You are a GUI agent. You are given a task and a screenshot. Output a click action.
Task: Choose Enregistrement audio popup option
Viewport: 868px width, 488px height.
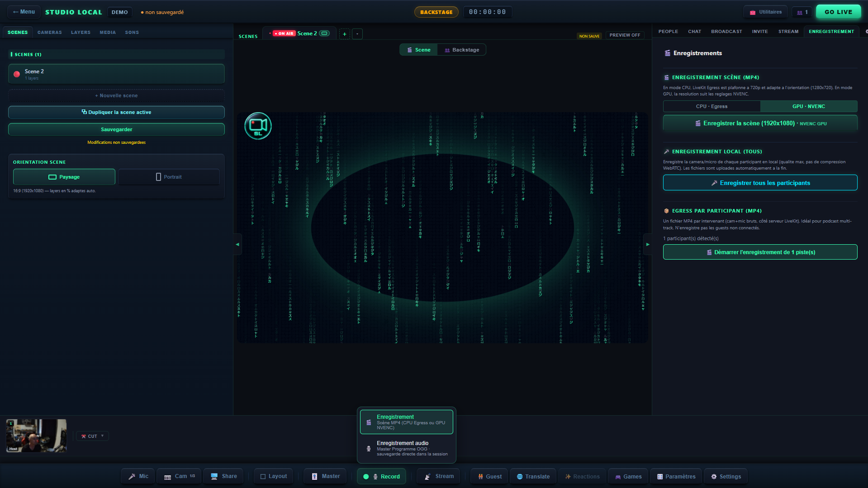click(407, 449)
